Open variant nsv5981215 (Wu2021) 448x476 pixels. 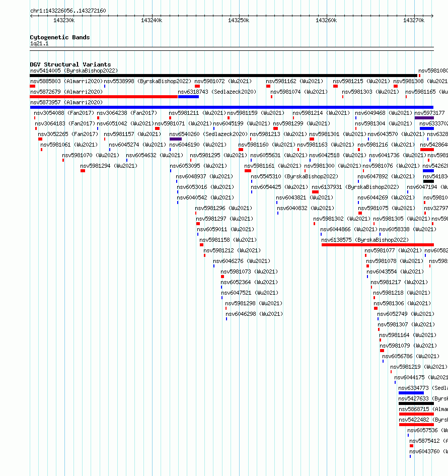[x=361, y=82]
